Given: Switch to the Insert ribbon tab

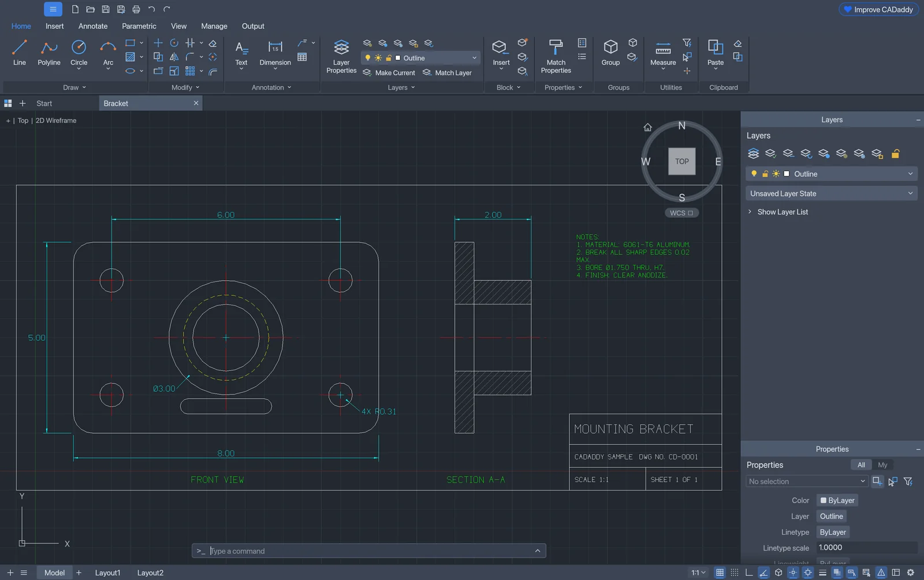Looking at the screenshot, I should [55, 26].
